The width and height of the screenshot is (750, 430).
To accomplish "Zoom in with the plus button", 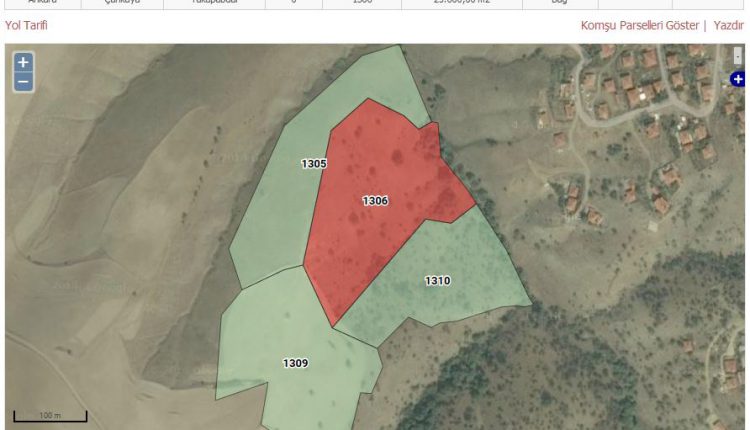I will [23, 63].
